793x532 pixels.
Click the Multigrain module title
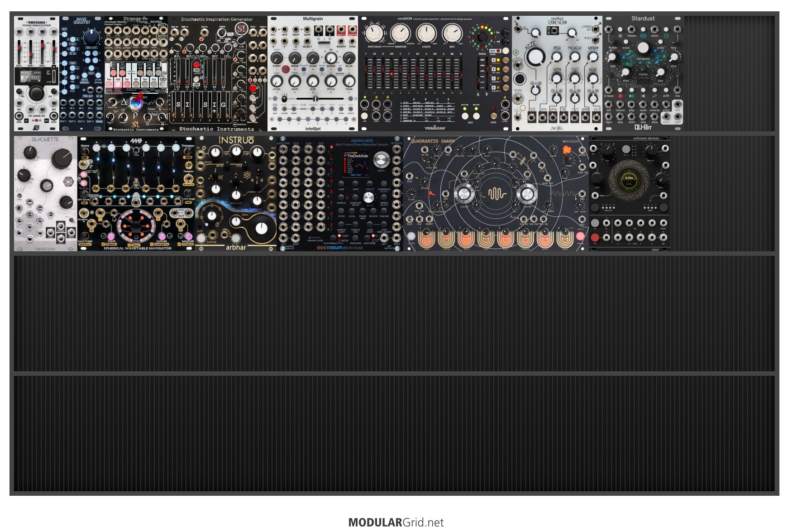point(313,19)
